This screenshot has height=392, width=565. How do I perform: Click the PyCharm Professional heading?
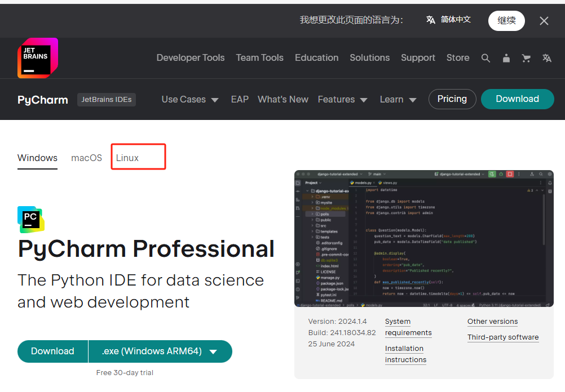(146, 249)
